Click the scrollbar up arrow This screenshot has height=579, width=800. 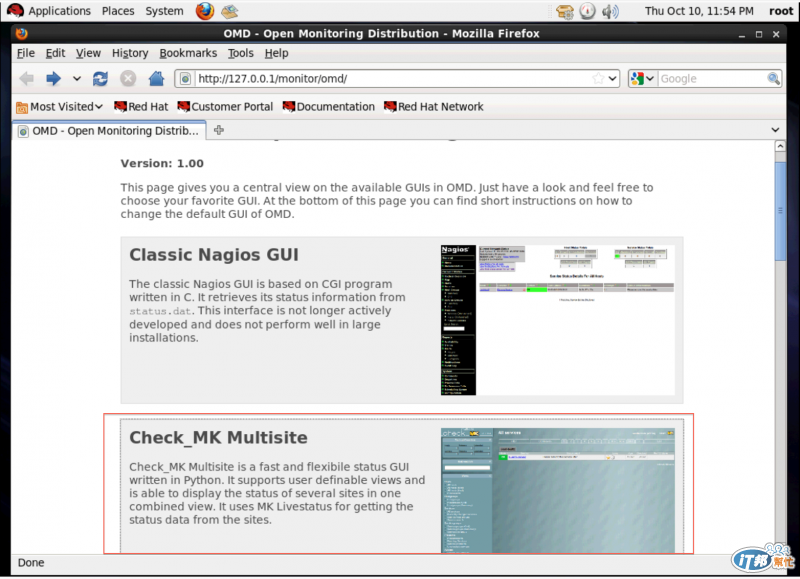pyautogui.click(x=780, y=146)
